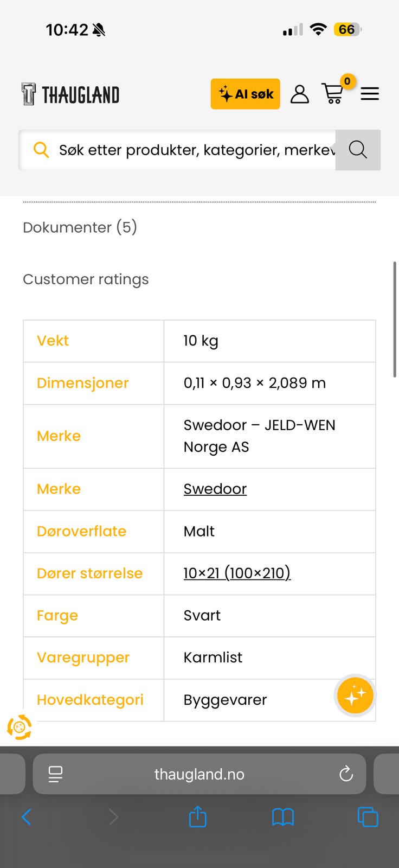
Task: Open the 10×21 (100×210) size link
Action: tap(237, 573)
